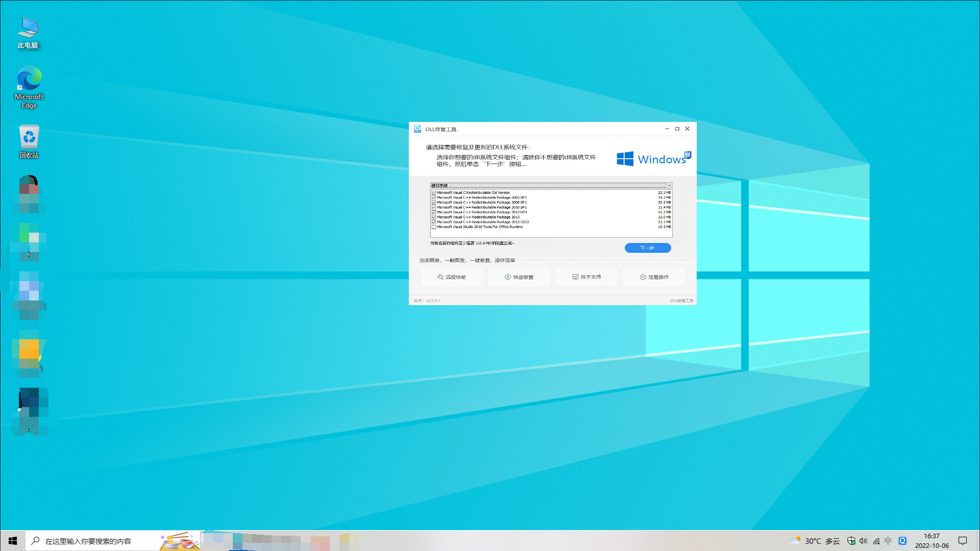980x551 pixels.
Task: Toggle Microsoft Visual C Redistributable Old Version checkbox
Action: coord(434,193)
